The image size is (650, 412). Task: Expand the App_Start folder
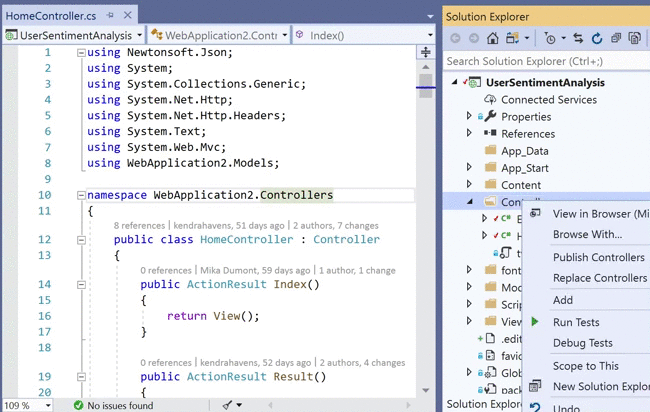point(469,167)
